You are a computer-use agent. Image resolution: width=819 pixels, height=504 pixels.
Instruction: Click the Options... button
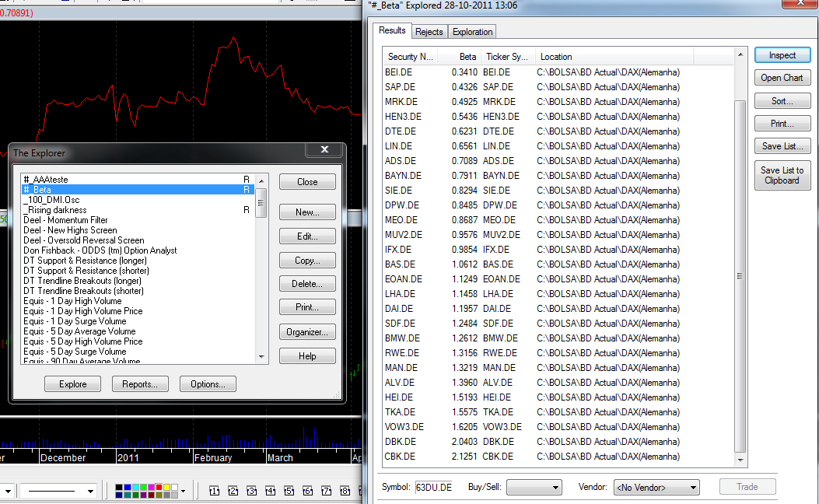(208, 384)
